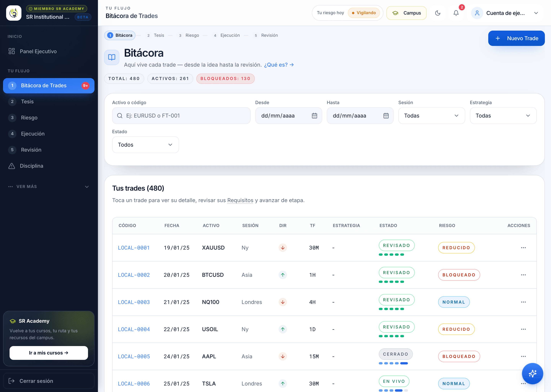
Task: Click progress dots under CERRADO status
Action: click(x=393, y=363)
